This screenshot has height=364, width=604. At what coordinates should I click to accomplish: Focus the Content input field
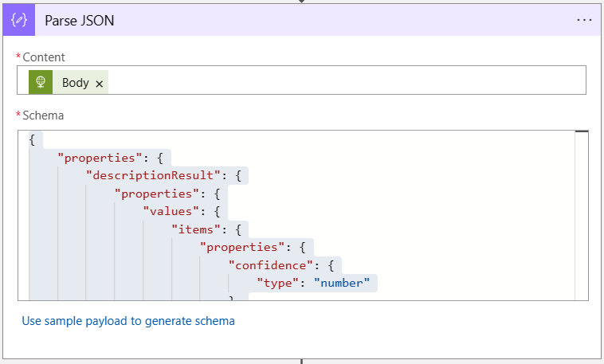click(343, 80)
